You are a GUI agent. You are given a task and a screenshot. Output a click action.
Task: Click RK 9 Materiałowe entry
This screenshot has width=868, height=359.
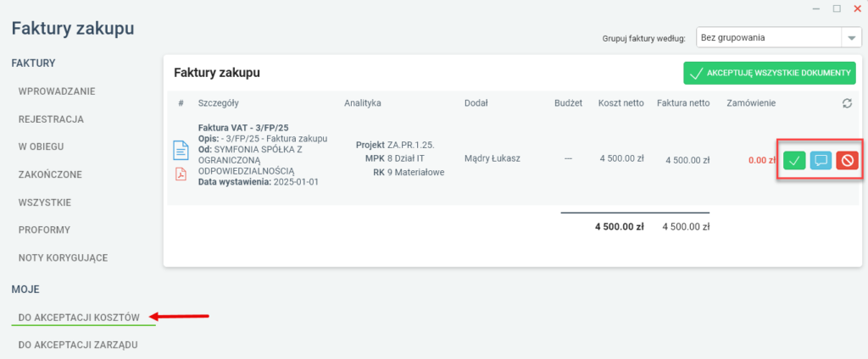pos(409,172)
